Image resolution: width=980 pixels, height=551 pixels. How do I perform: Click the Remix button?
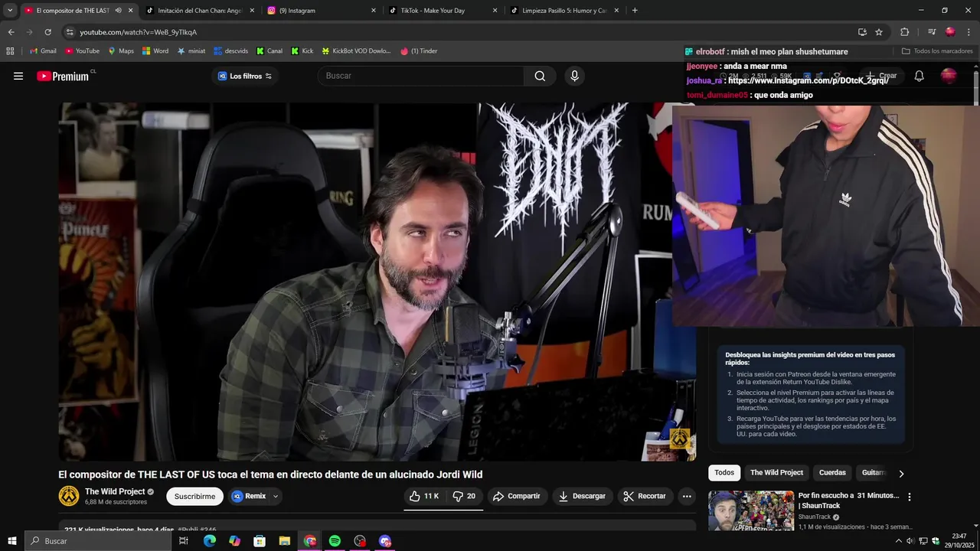pos(249,496)
